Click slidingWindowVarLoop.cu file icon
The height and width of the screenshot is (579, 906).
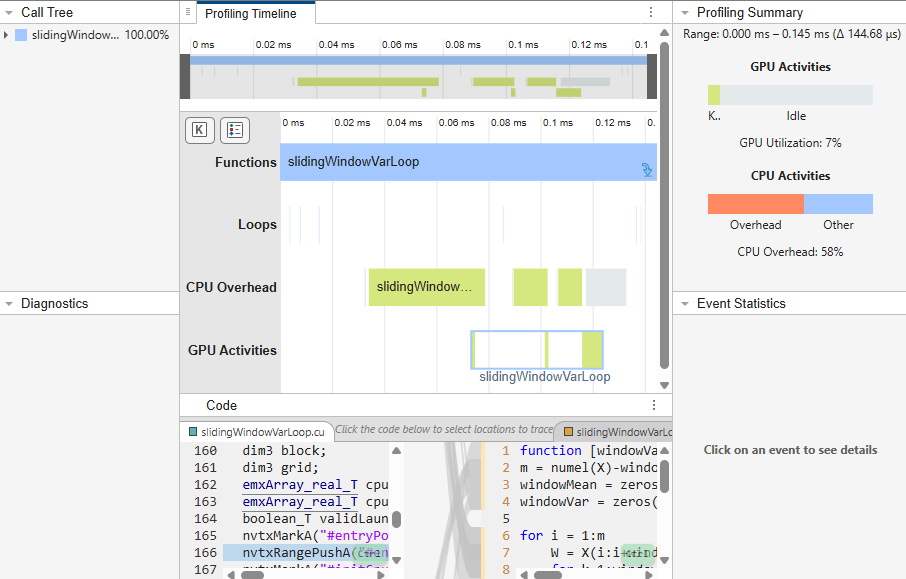point(193,432)
